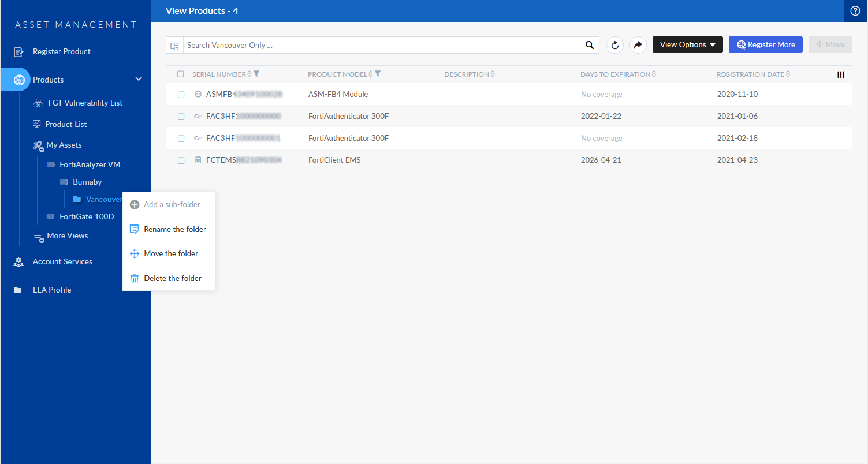
Task: Check the FortiAuthenticator 300F 2021-02-18 row checkbox
Action: [x=181, y=138]
